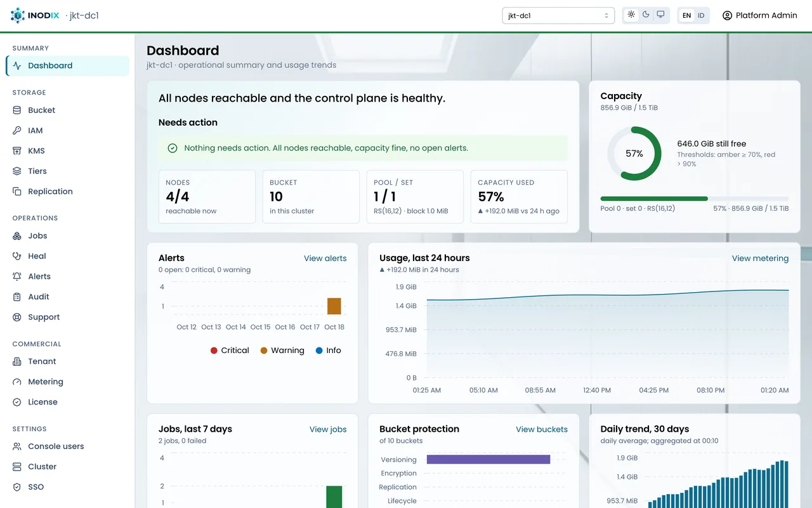
Task: Click the orange Oct 18 alert bar
Action: [334, 306]
